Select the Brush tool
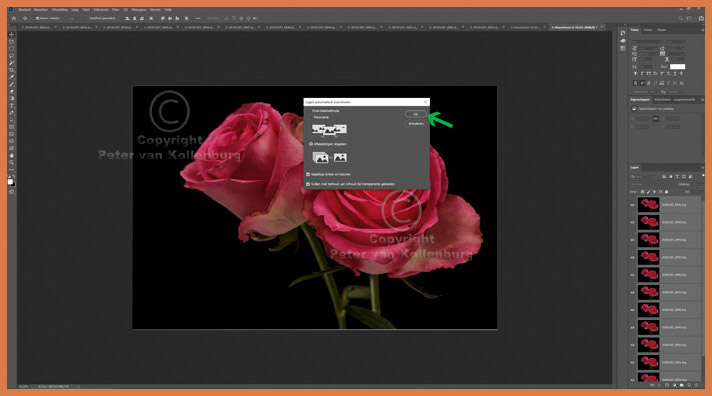The height and width of the screenshot is (396, 712). (x=11, y=84)
